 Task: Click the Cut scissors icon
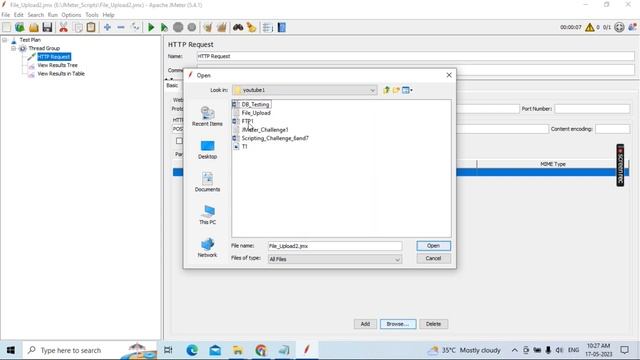(63, 27)
